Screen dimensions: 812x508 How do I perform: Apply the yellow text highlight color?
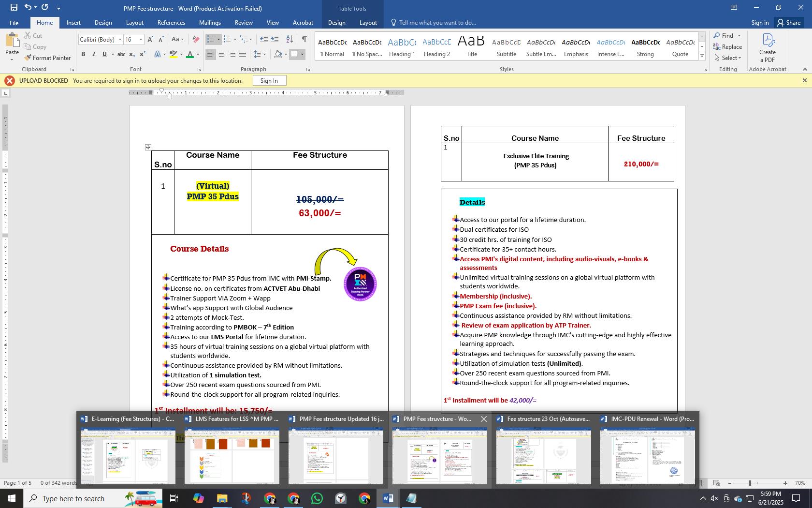click(x=173, y=54)
